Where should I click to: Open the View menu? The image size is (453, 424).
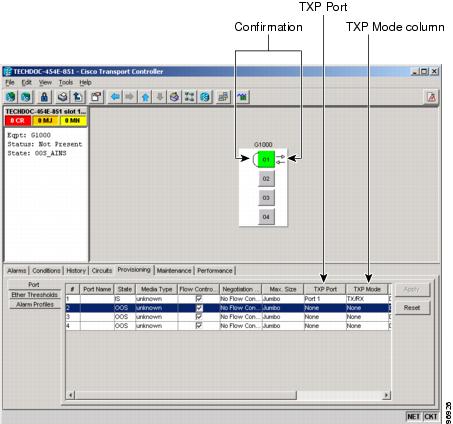45,82
